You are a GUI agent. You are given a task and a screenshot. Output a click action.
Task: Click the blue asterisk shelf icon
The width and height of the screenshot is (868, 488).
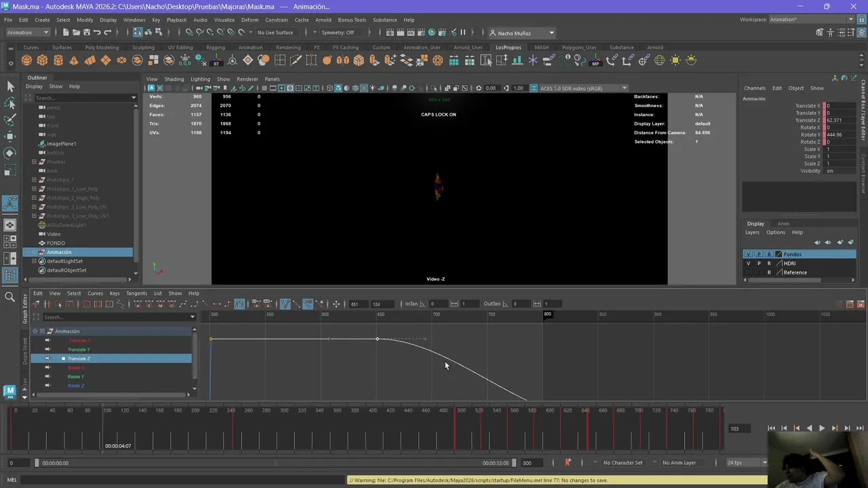[532, 60]
